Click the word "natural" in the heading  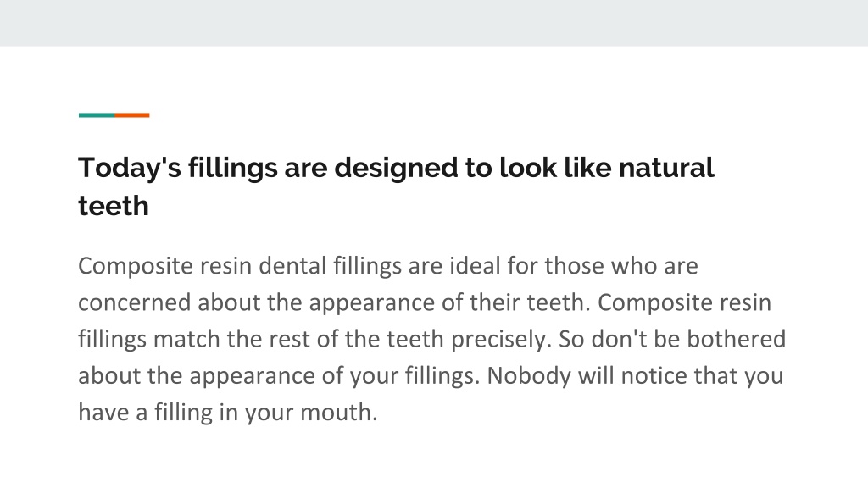(x=666, y=168)
